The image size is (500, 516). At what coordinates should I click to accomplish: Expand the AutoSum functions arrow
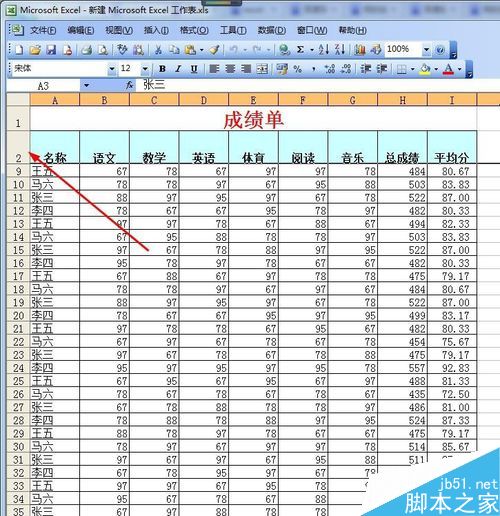[312, 50]
